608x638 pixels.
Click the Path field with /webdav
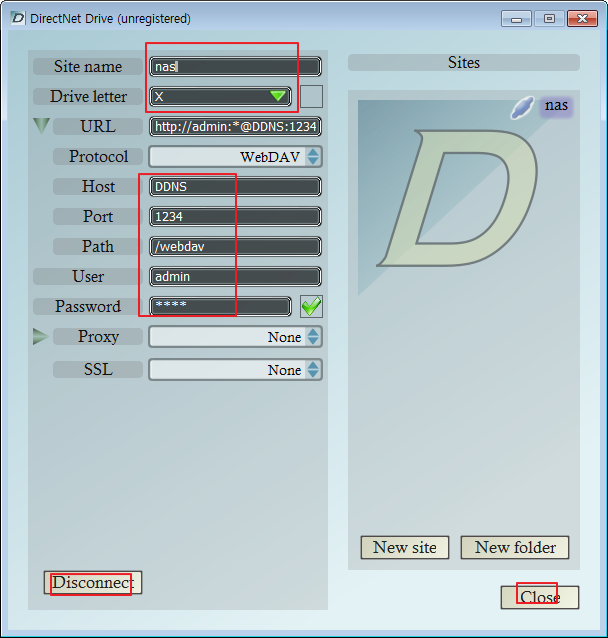235,247
